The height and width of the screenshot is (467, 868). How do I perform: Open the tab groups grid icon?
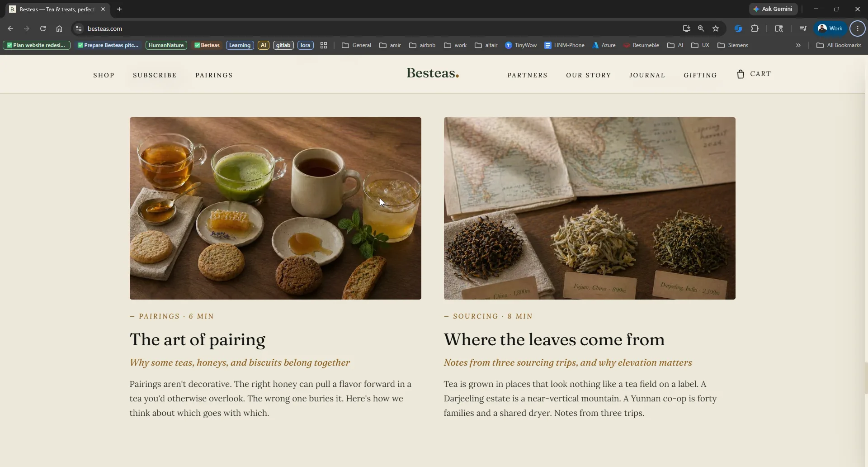pyautogui.click(x=324, y=45)
